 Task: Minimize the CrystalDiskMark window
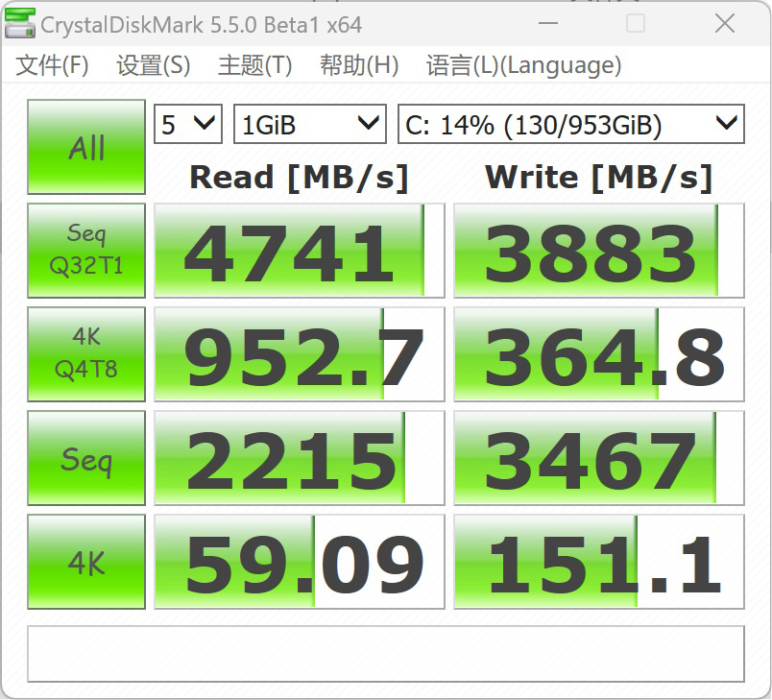click(548, 23)
